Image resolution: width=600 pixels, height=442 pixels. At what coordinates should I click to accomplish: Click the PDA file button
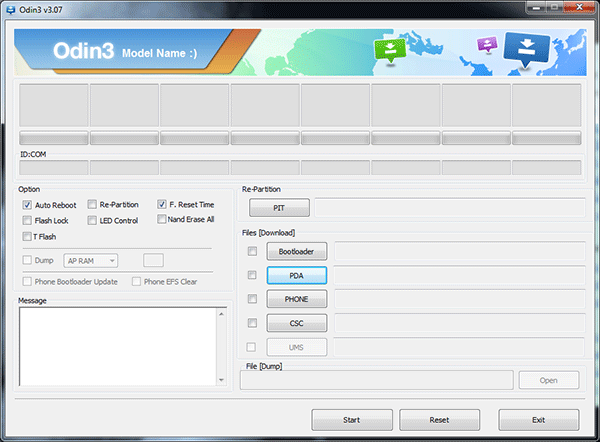point(297,276)
